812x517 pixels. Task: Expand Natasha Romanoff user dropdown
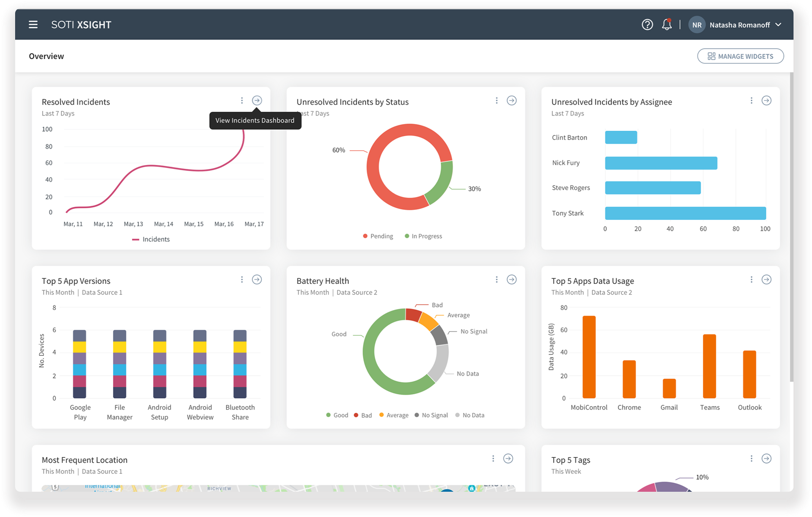point(778,25)
